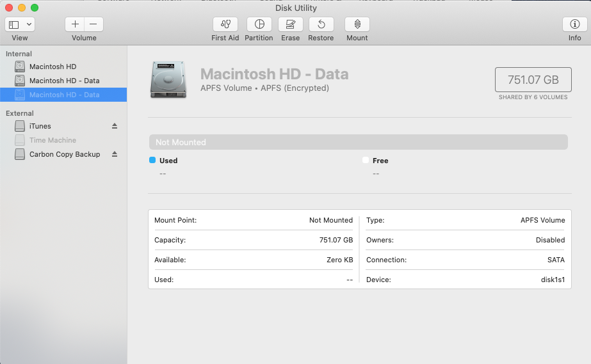Click the blue Used color swatch
The width and height of the screenshot is (591, 364).
[152, 160]
